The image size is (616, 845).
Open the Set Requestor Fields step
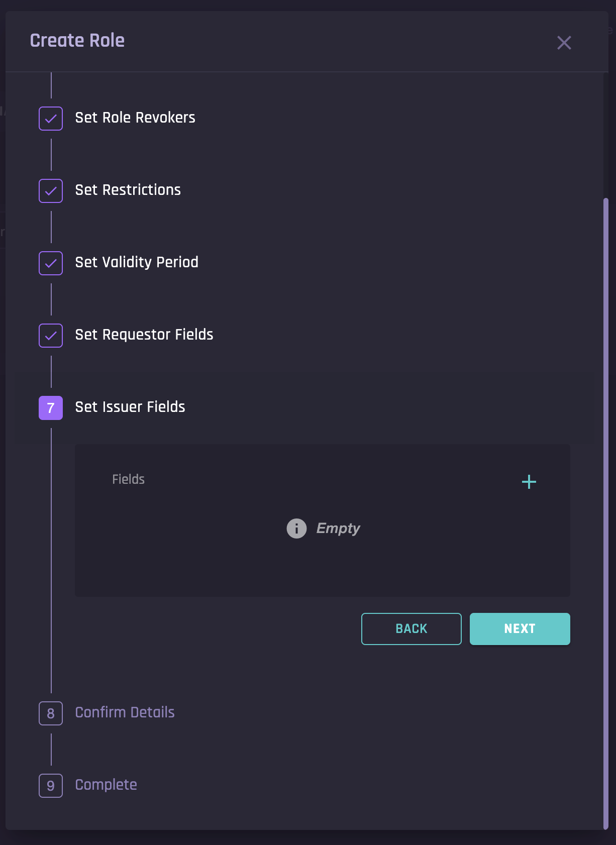144,335
